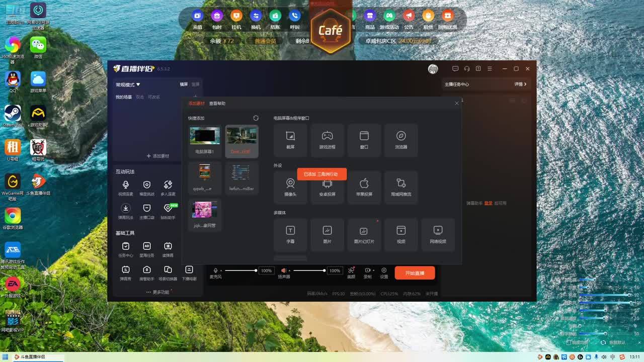Choose the 浏览器 browser source

point(401,140)
